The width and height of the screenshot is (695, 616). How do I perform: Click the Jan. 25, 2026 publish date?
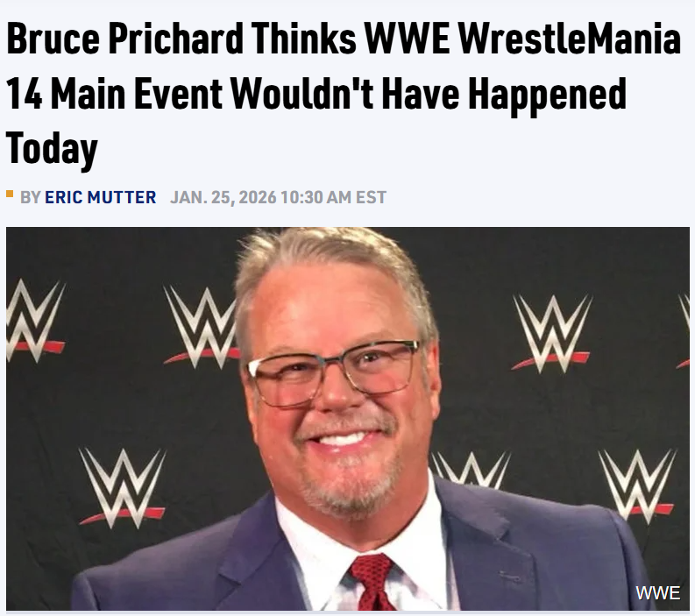223,197
